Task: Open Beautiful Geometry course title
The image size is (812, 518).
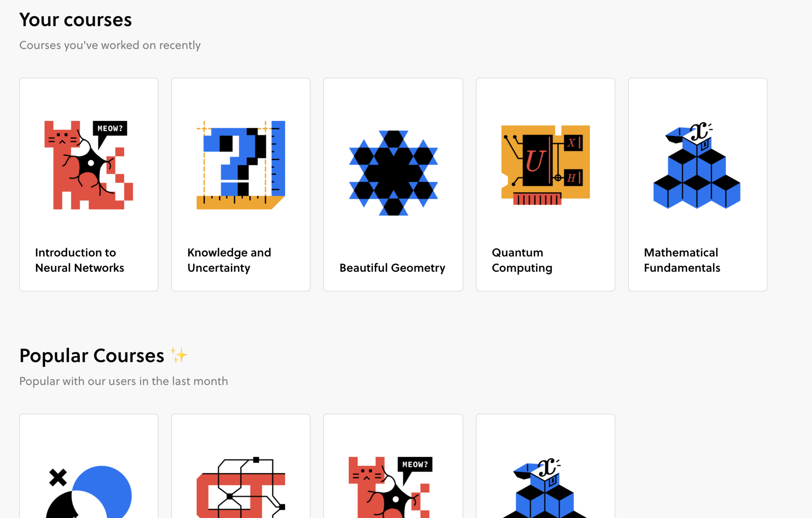Action: 392,268
